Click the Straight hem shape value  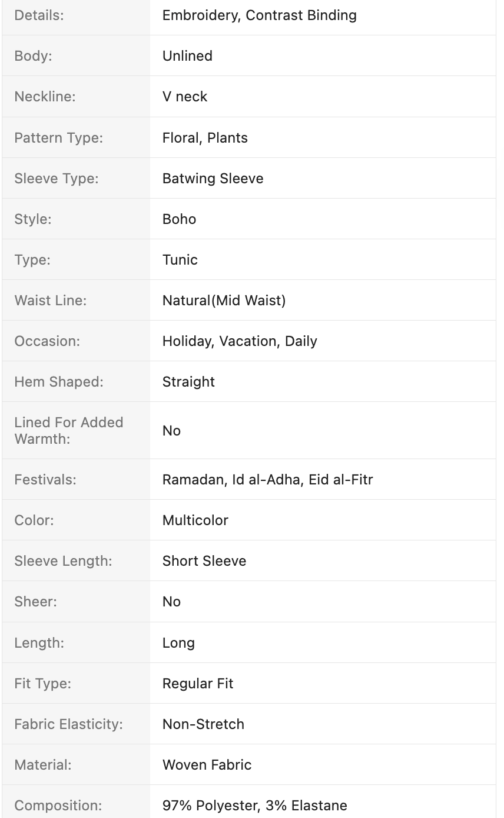point(188,382)
